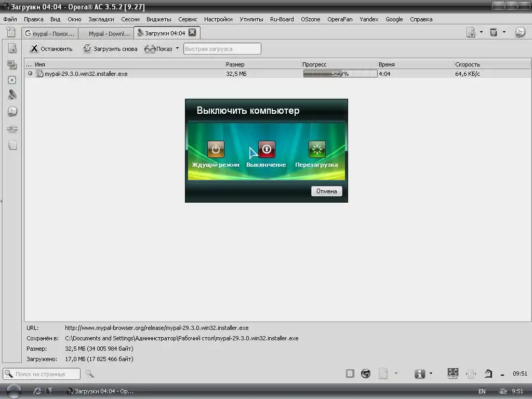Open the Transfers panel sidebar icon

coord(12,95)
